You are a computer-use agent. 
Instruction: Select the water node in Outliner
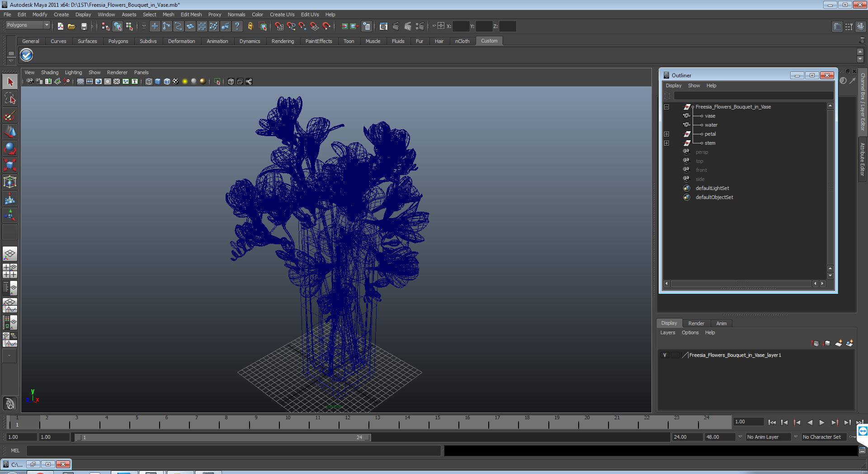pos(711,125)
